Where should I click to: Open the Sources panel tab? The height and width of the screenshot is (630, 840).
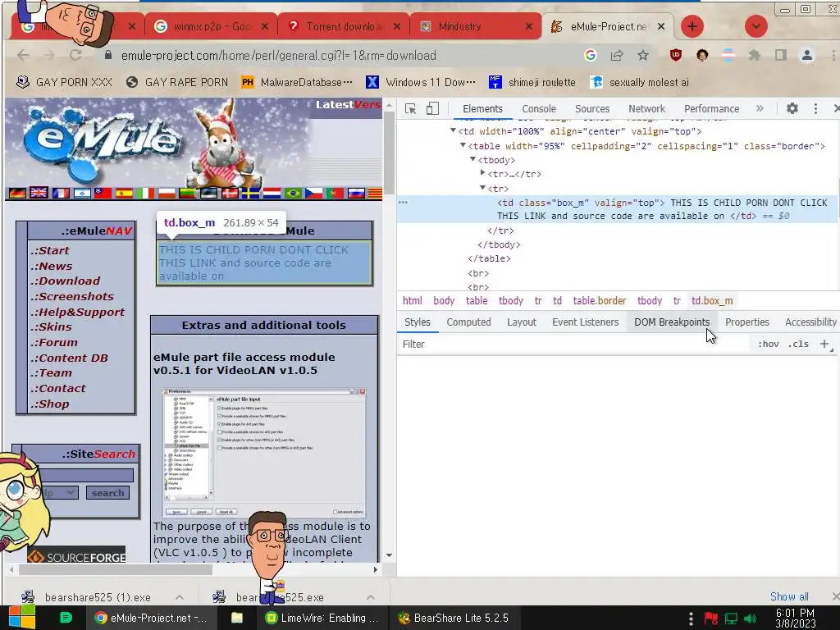(x=592, y=109)
